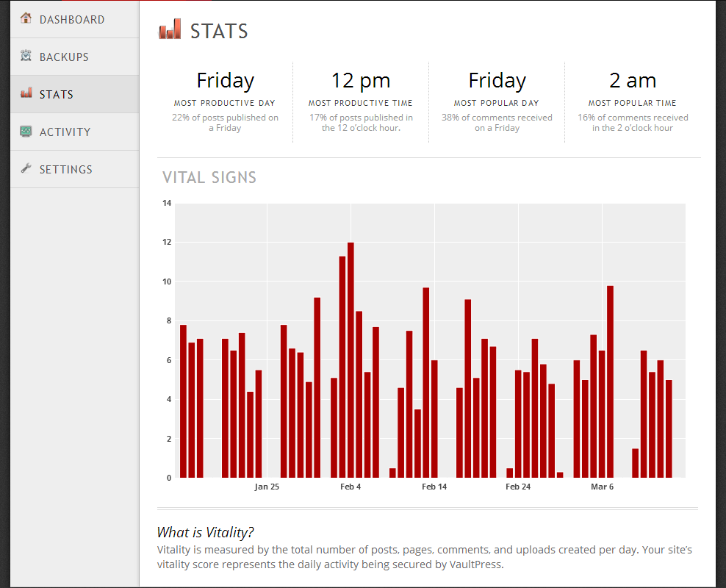The height and width of the screenshot is (588, 726).
Task: Select the Activity label in the sidebar
Action: coord(65,132)
